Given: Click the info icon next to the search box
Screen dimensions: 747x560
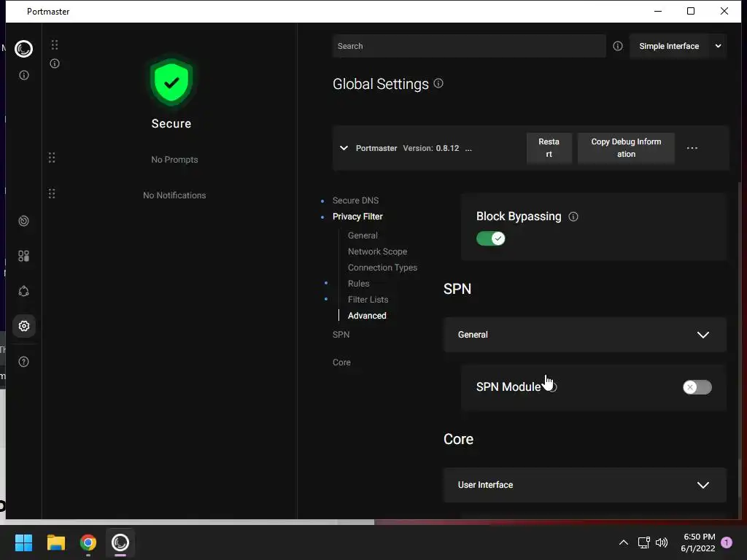Looking at the screenshot, I should tap(618, 46).
